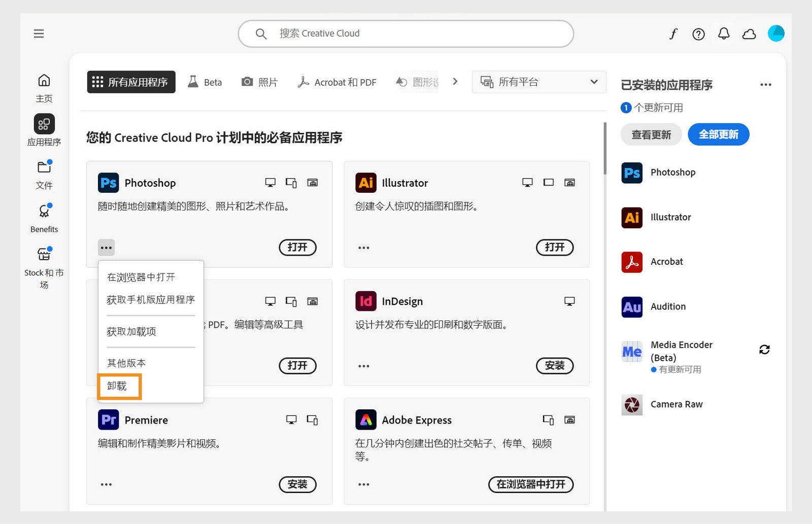The width and height of the screenshot is (812, 524).
Task: Open Adobe Fonts via the f icon
Action: [673, 33]
